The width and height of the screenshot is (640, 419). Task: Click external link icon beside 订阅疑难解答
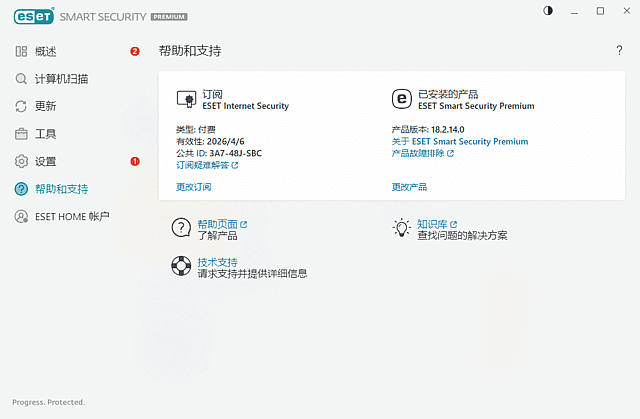[x=235, y=165]
